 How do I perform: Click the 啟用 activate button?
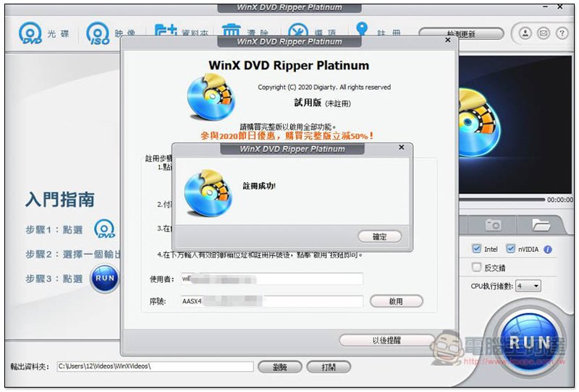pyautogui.click(x=396, y=301)
